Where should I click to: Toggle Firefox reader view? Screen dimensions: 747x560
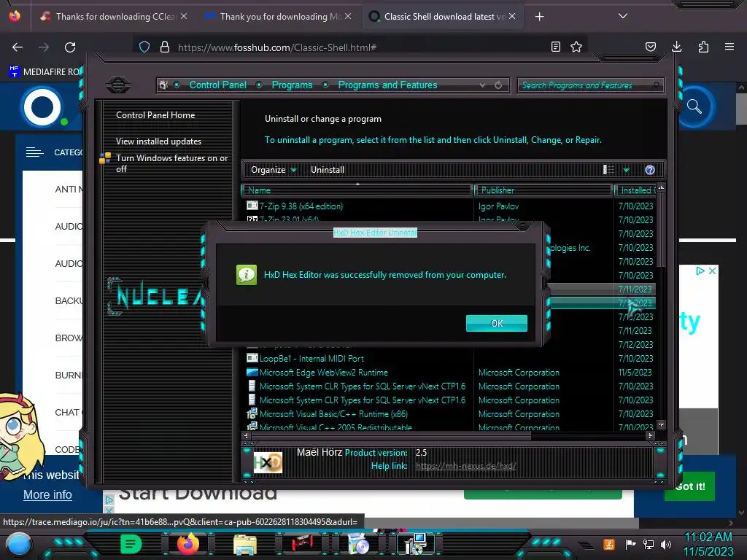(555, 47)
